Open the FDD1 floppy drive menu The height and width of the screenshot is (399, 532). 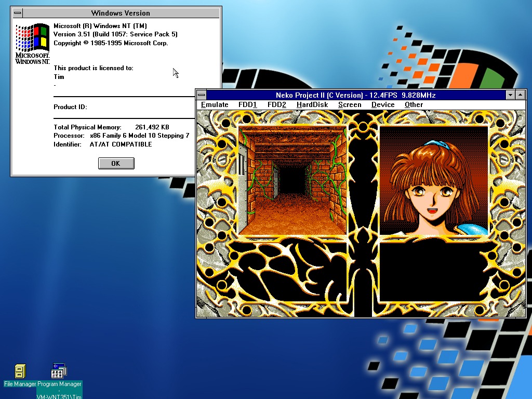click(x=247, y=104)
